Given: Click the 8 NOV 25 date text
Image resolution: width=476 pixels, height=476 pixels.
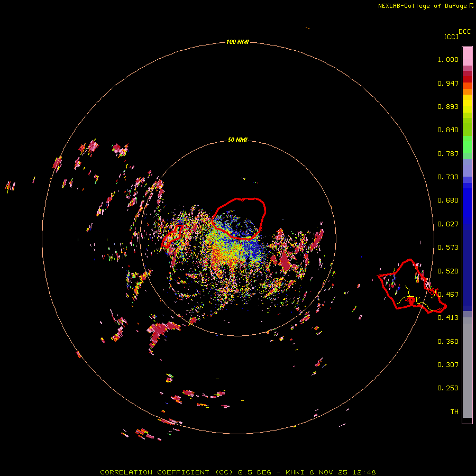Looking at the screenshot, I should click(x=329, y=472).
